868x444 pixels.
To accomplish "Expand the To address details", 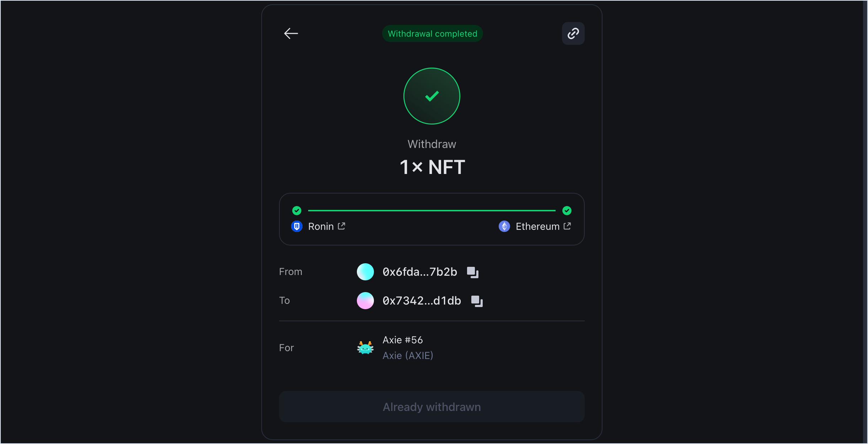I will [421, 301].
